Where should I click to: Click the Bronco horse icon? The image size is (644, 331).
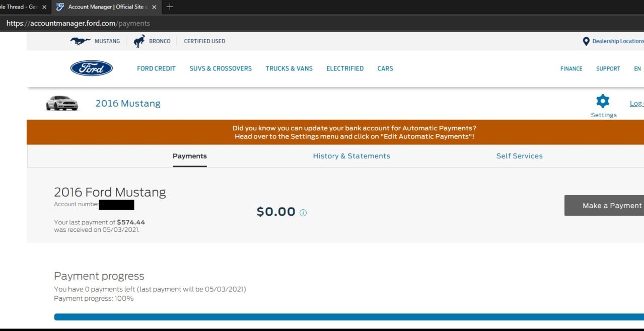coord(139,41)
